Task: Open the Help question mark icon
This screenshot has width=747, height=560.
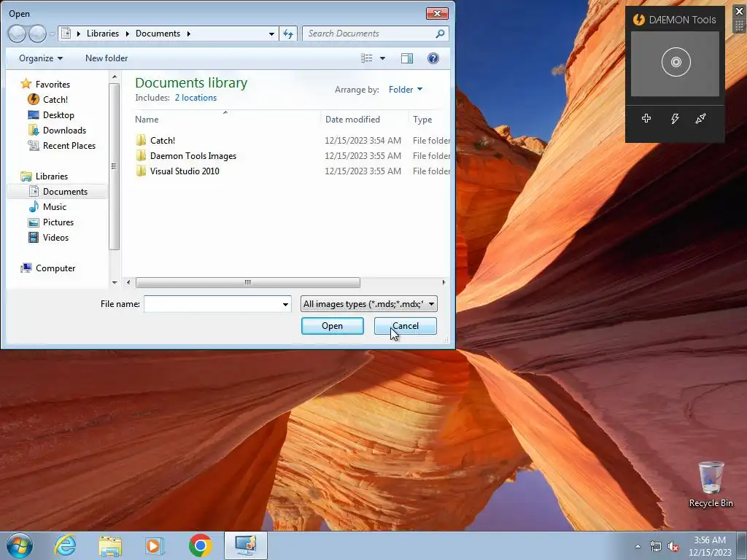Action: (433, 58)
